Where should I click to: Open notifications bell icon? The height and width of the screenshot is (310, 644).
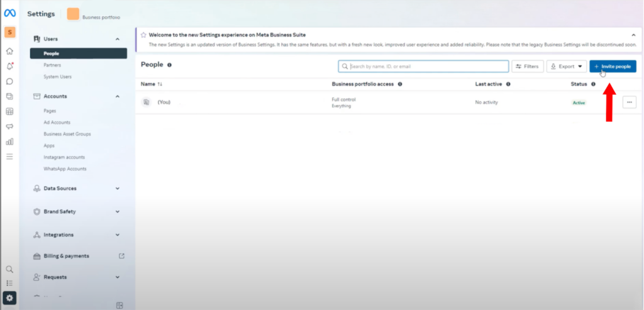tap(9, 66)
